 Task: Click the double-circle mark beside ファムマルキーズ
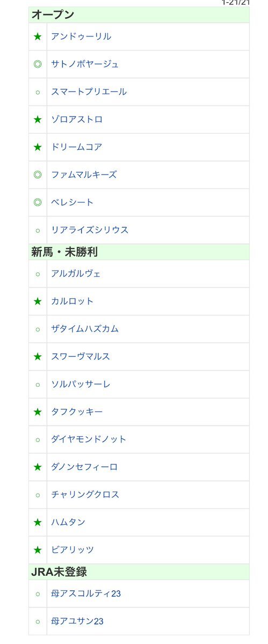tap(38, 175)
